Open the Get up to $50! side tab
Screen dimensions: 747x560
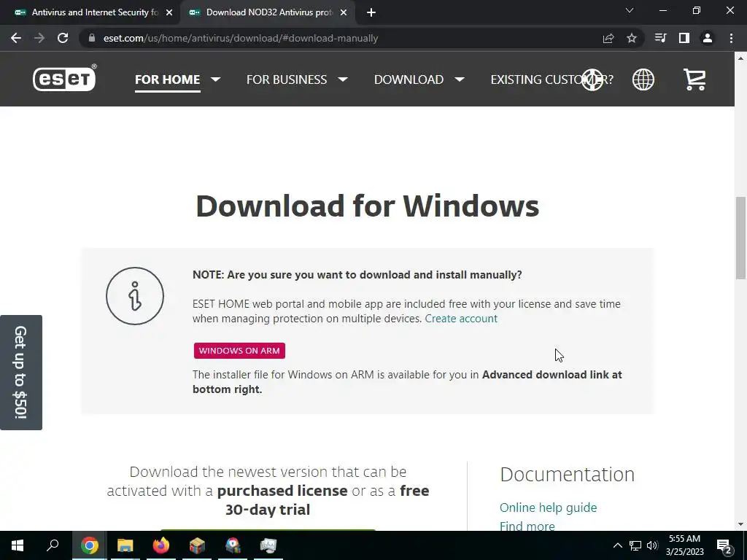[x=21, y=373]
